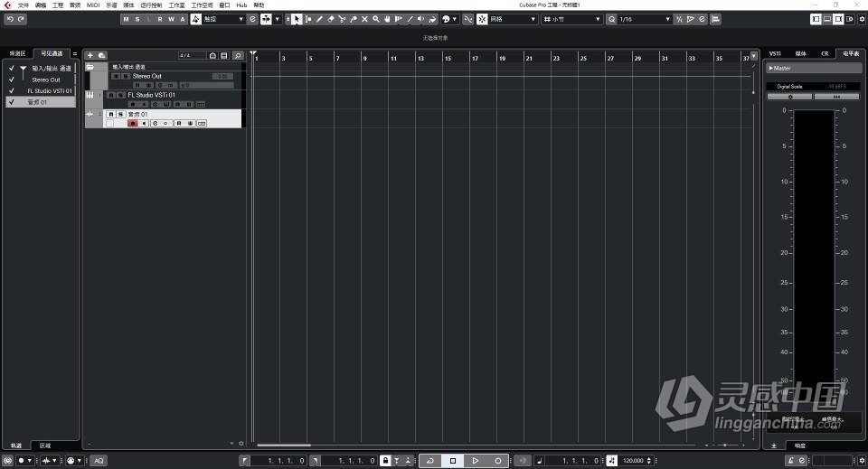
Task: Toggle visibility check for Stereo Out channel
Action: tap(11, 80)
